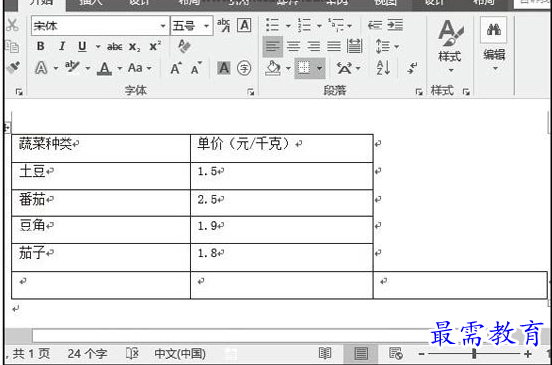Click the cell containing 番茄
Image resolution: width=552 pixels, height=365 pixels.
point(101,203)
